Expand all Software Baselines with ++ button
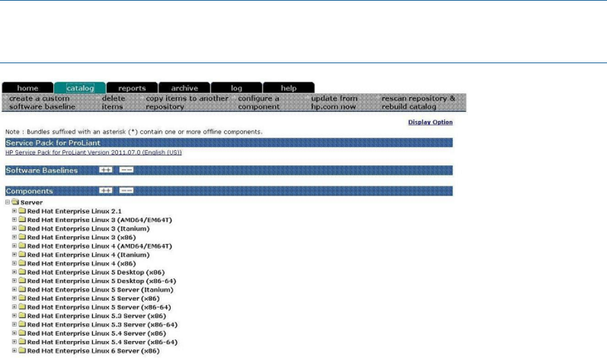607x364 pixels. tap(105, 170)
